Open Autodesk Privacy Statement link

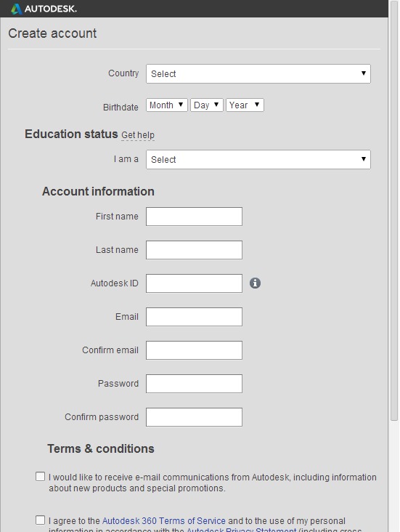point(241,530)
